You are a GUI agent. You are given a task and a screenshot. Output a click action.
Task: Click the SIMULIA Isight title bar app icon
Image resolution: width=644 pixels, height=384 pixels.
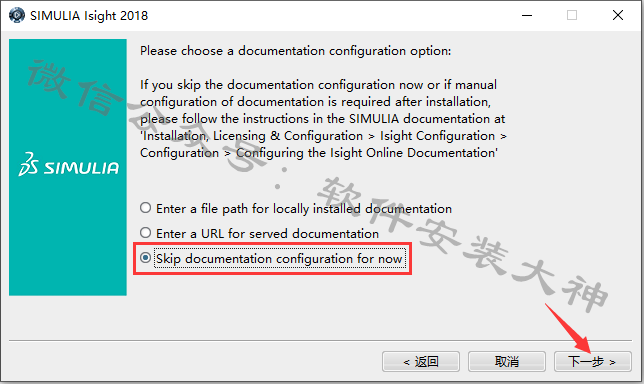pos(16,15)
